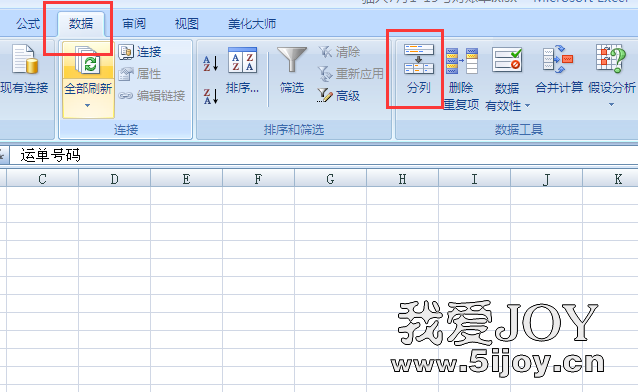Click the sort descending Z-A icon
Screen dimensions: 638x392
(211, 96)
